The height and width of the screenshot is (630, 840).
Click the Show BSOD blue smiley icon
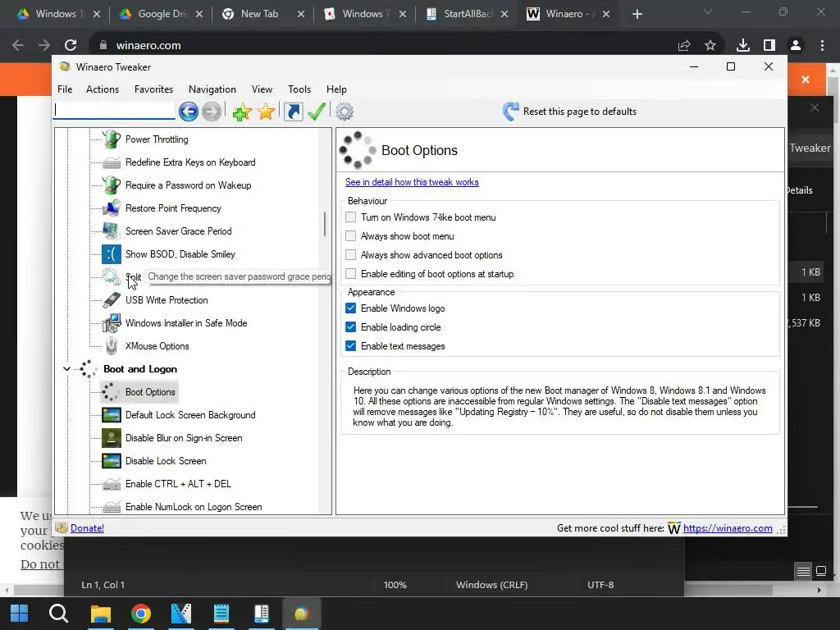click(x=112, y=254)
